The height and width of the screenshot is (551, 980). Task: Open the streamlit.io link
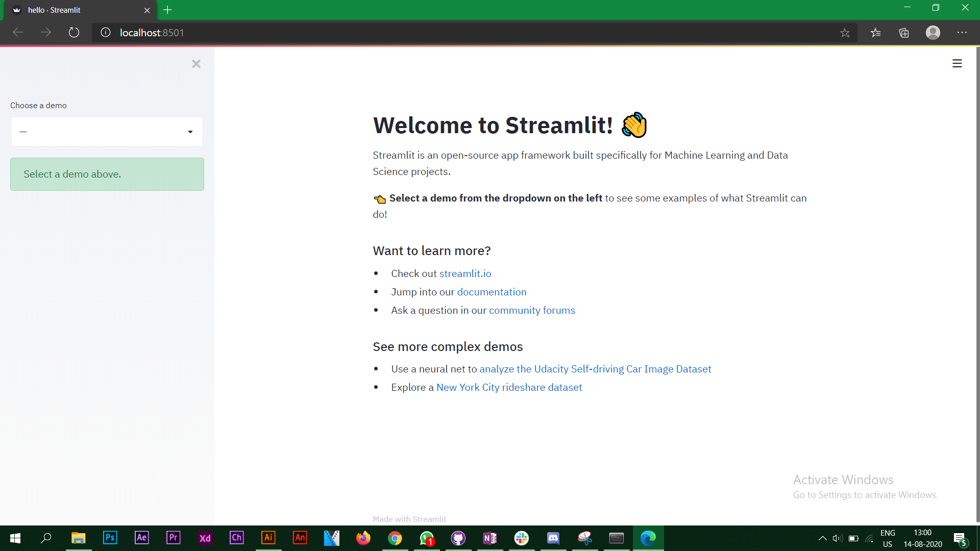coord(465,273)
